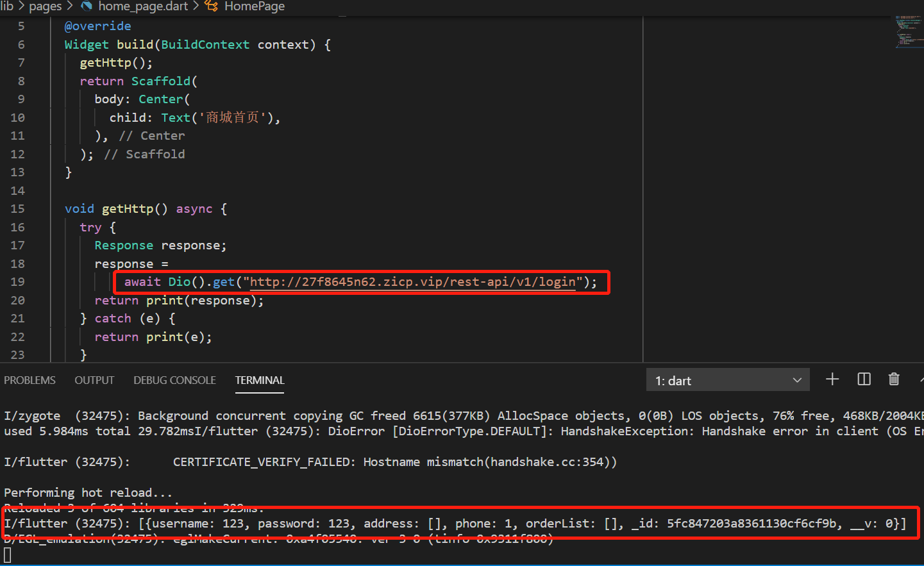The height and width of the screenshot is (566, 924).
Task: Open the PROBLEMS panel tab
Action: tap(29, 380)
